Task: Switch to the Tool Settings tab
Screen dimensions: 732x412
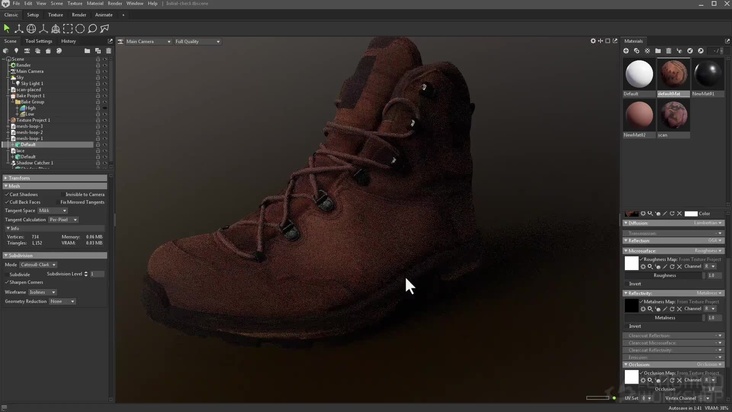Action: (38, 41)
